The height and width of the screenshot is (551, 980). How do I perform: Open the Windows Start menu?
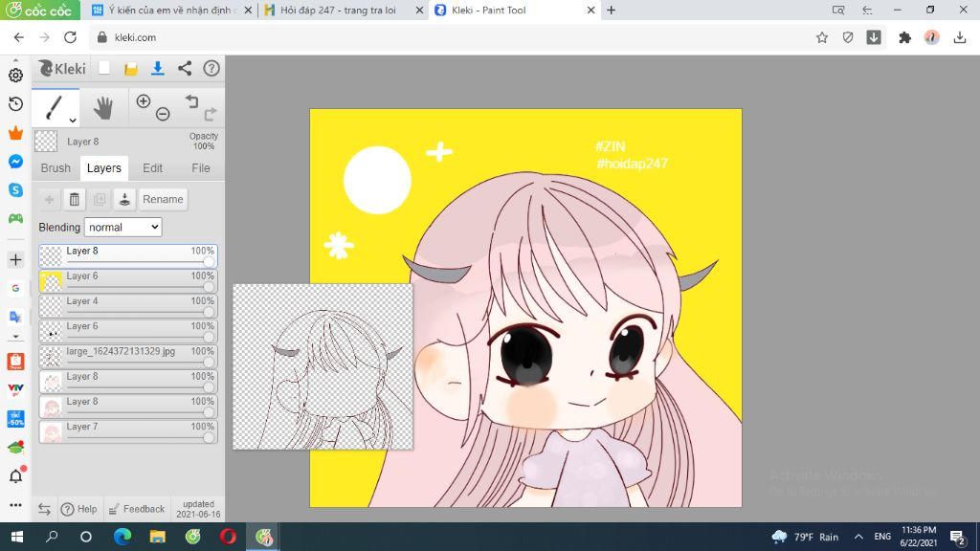[17, 537]
